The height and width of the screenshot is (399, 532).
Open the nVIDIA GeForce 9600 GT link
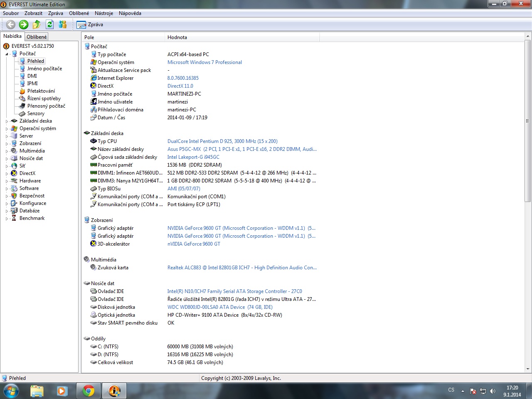point(194,244)
